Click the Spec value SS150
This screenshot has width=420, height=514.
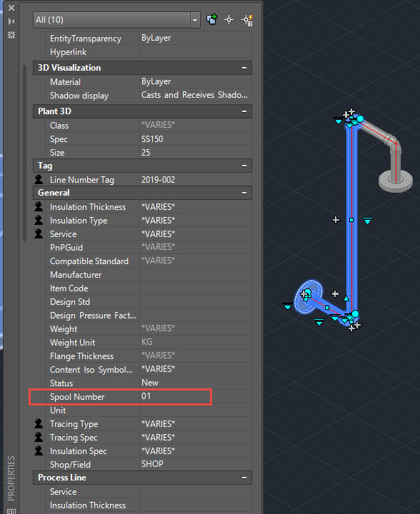click(x=152, y=139)
